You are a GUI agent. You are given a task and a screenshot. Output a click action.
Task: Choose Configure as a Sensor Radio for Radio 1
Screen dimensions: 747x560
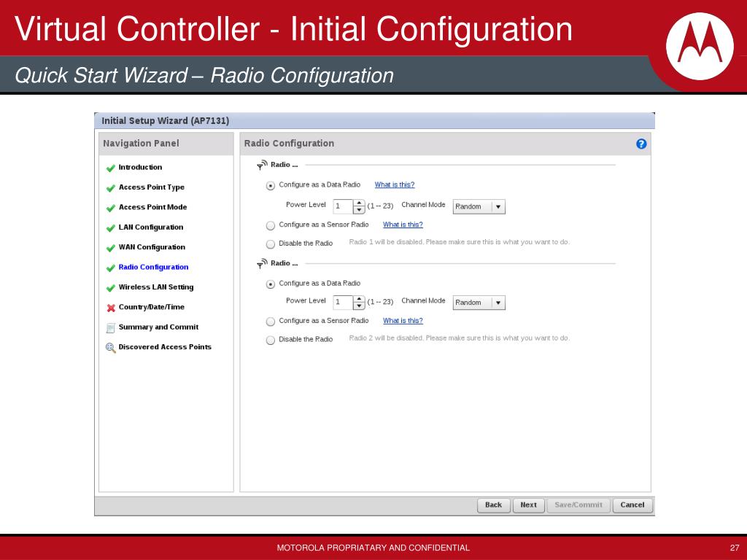click(271, 225)
